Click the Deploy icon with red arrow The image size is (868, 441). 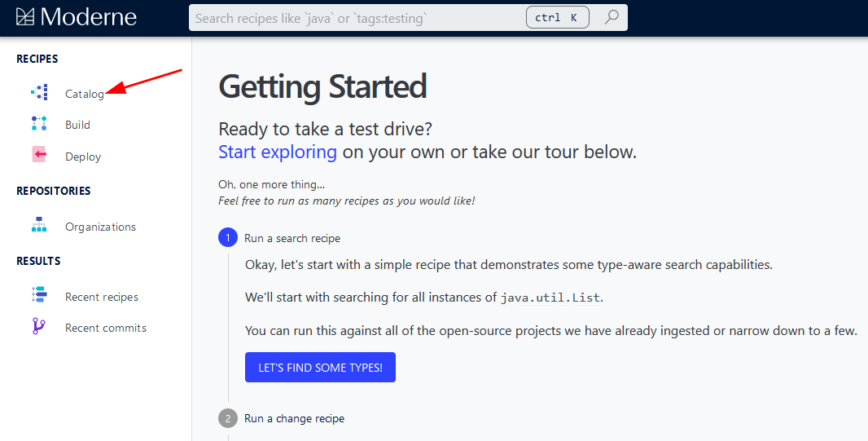[39, 155]
